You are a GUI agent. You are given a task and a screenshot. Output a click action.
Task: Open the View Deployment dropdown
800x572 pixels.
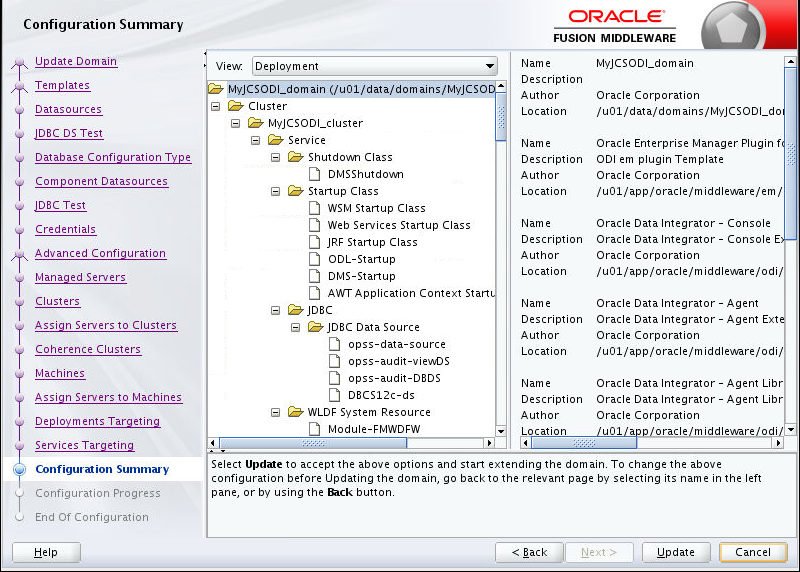pyautogui.click(x=374, y=66)
